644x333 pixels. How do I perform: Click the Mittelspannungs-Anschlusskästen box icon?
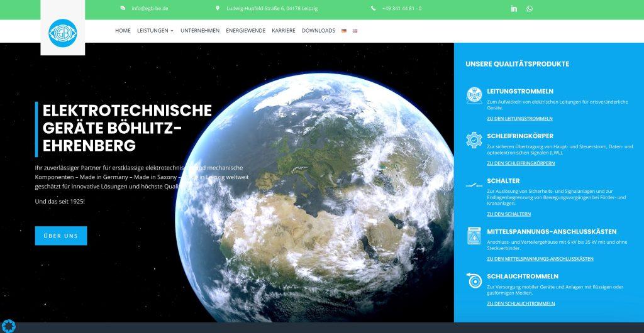[474, 236]
